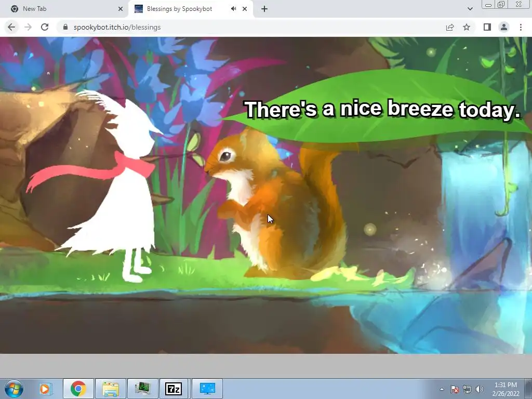Viewport: 532px width, 399px height.
Task: Open Windows Explorer from taskbar
Action: (x=111, y=389)
